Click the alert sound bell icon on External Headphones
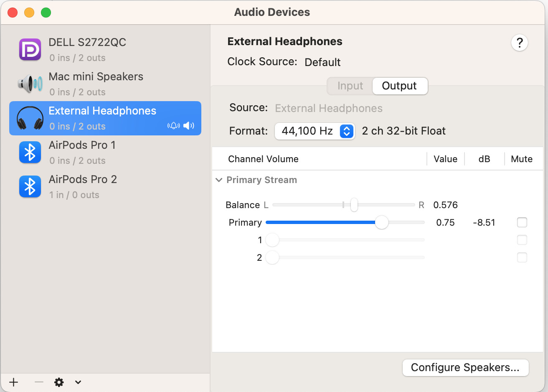548x392 pixels. click(x=173, y=126)
